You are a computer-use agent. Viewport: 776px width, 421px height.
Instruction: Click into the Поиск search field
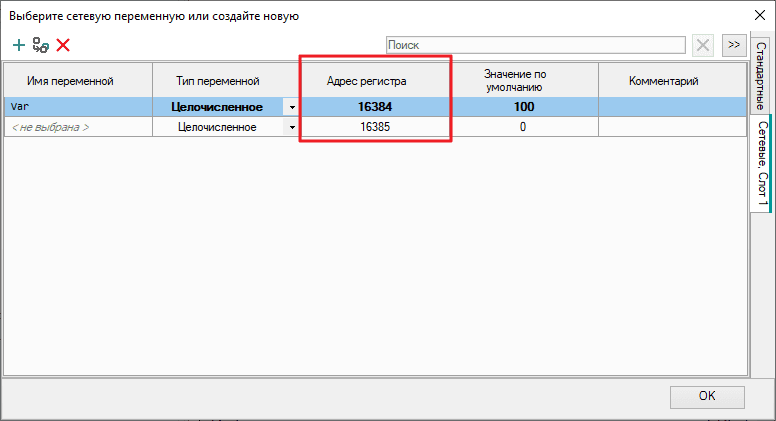[x=535, y=45]
